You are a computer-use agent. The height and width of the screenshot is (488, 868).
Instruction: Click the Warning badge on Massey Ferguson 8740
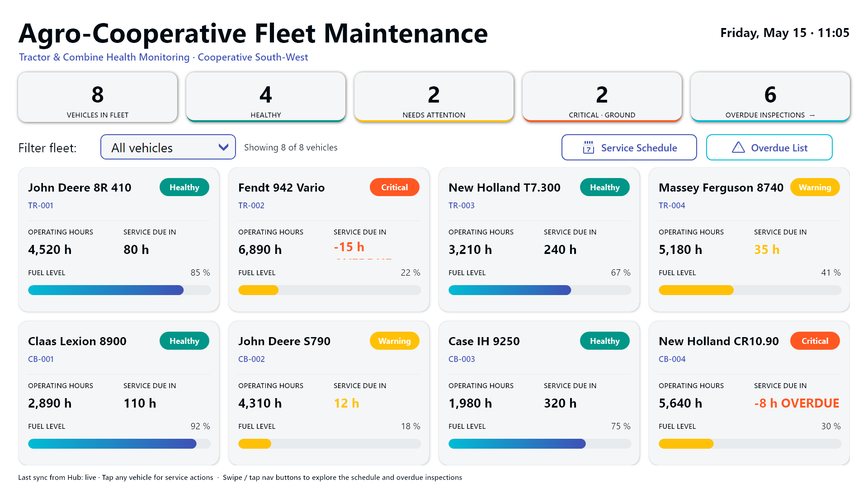815,187
